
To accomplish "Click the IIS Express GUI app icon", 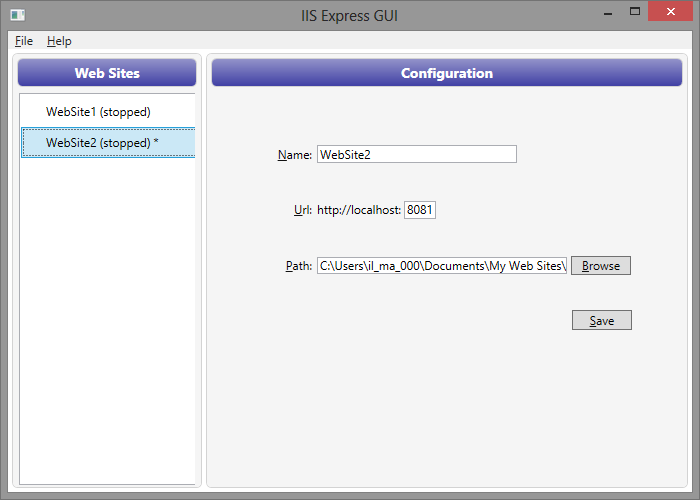I will tap(18, 15).
